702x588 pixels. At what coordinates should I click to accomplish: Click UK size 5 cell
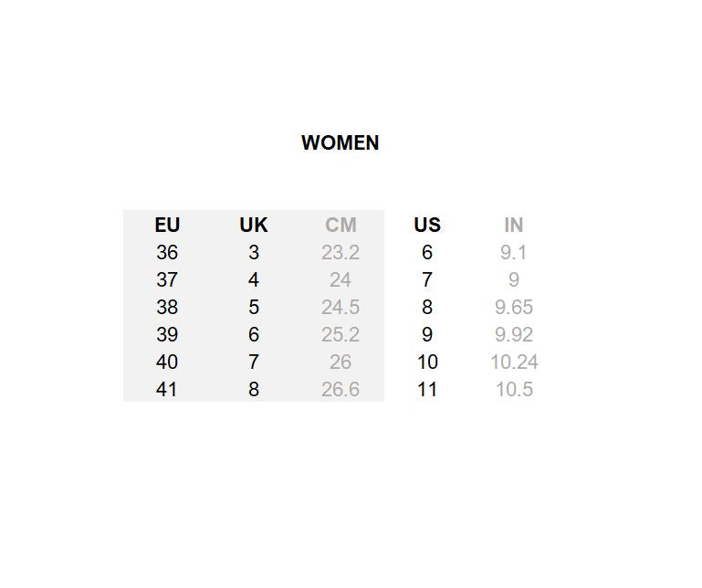(253, 307)
